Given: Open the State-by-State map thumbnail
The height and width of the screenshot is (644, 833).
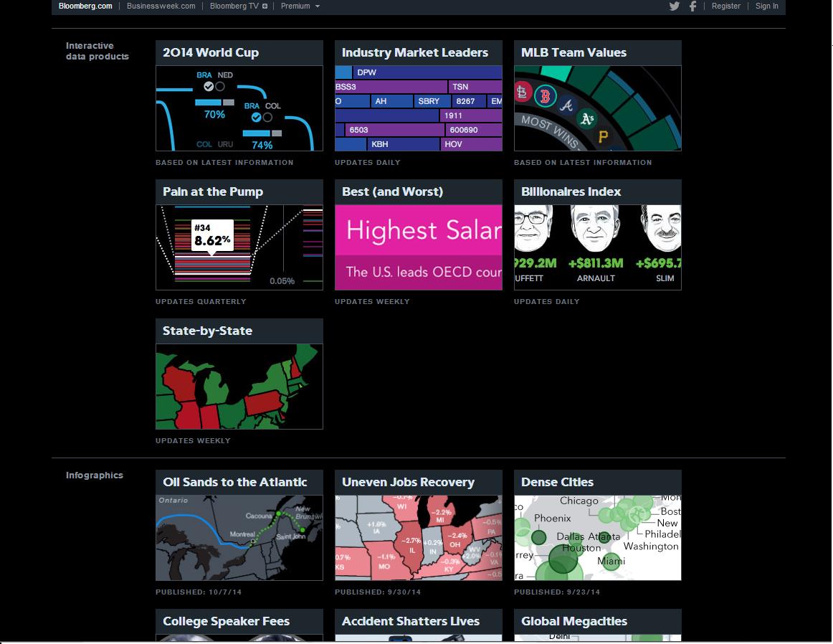Looking at the screenshot, I should [x=239, y=387].
